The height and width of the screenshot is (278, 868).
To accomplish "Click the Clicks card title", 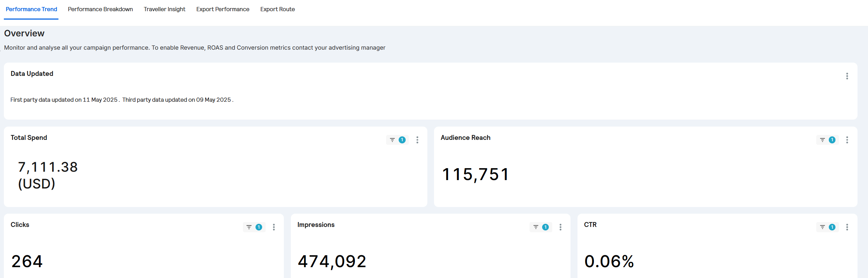I will click(20, 224).
